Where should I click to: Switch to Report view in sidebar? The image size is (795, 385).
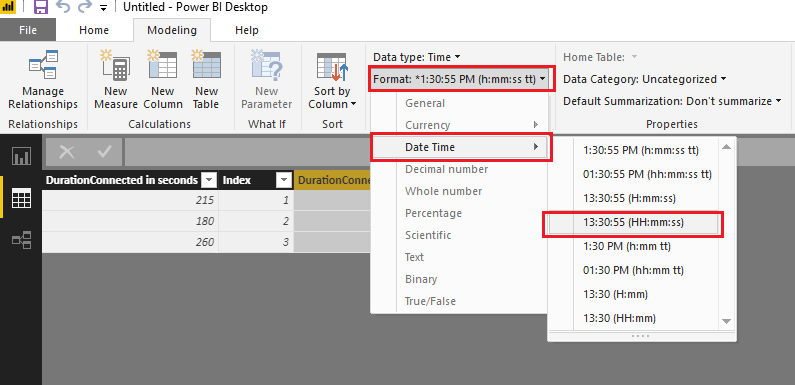coord(21,156)
